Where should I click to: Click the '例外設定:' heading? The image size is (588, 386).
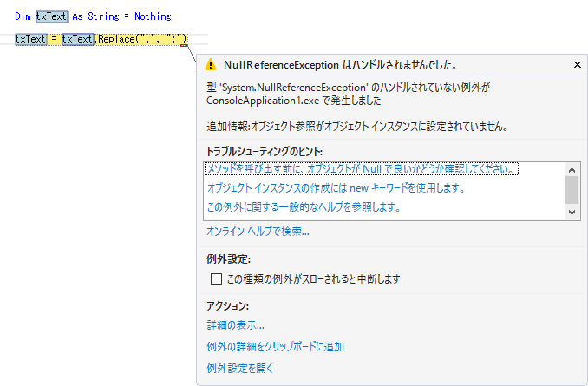tap(228, 259)
